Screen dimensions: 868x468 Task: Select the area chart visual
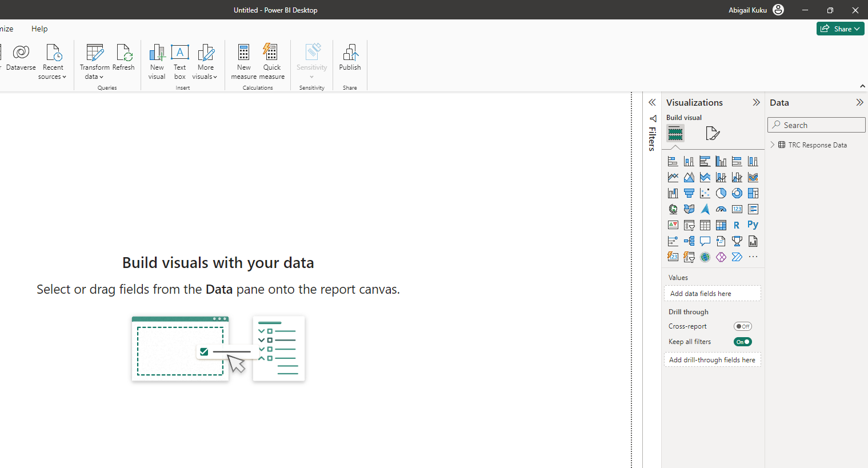click(689, 177)
